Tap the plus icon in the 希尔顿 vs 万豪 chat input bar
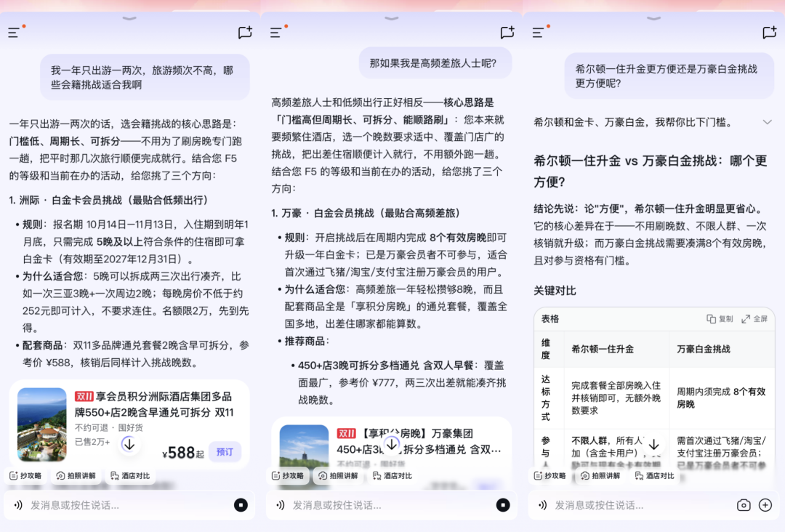Screen dimensions: 785x532 pos(765,505)
